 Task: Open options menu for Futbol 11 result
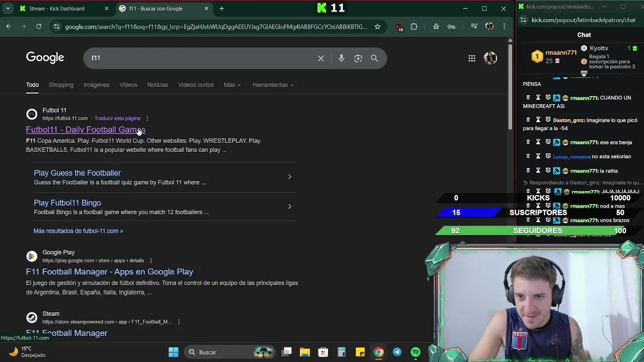point(147,119)
